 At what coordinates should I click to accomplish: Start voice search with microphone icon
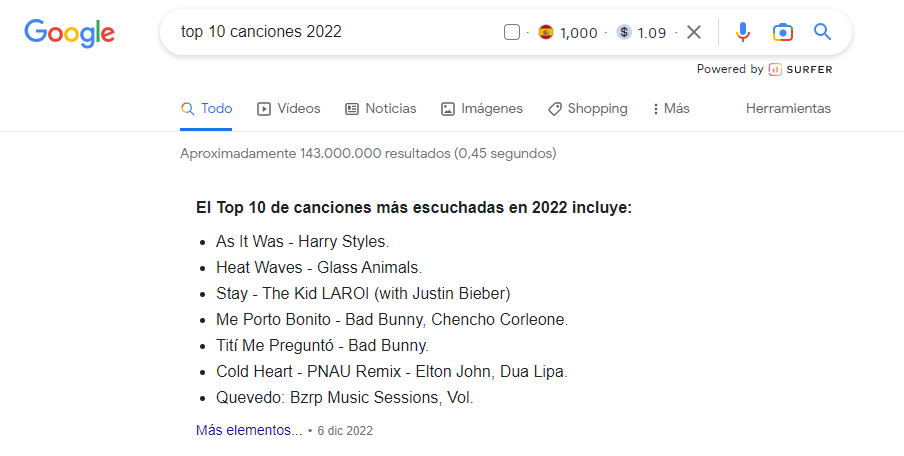(743, 32)
